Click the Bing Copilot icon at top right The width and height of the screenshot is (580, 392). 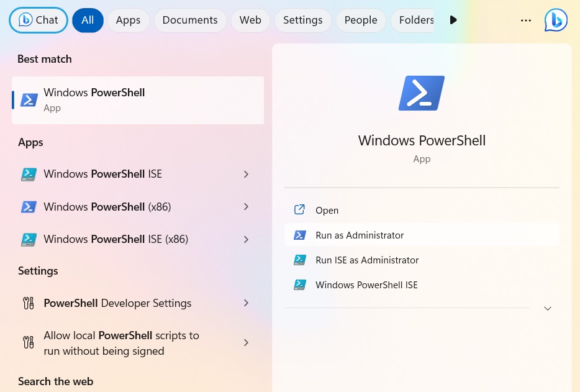tap(556, 19)
